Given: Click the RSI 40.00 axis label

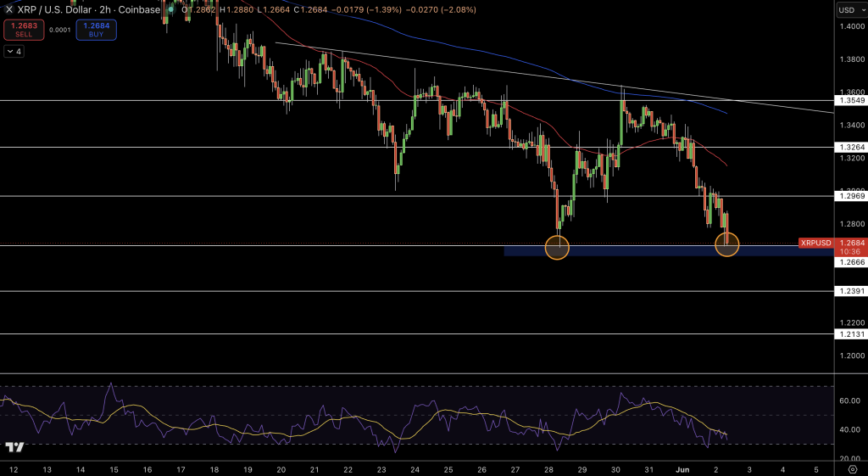Looking at the screenshot, I should [x=849, y=429].
